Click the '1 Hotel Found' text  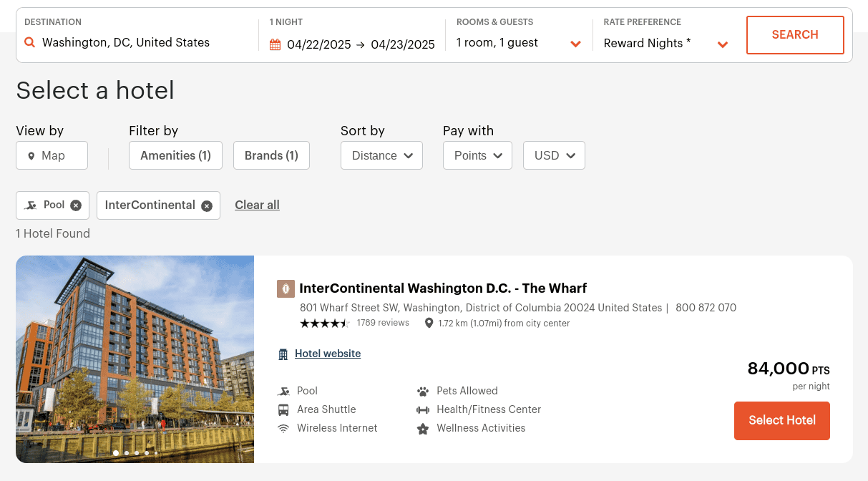tap(53, 233)
